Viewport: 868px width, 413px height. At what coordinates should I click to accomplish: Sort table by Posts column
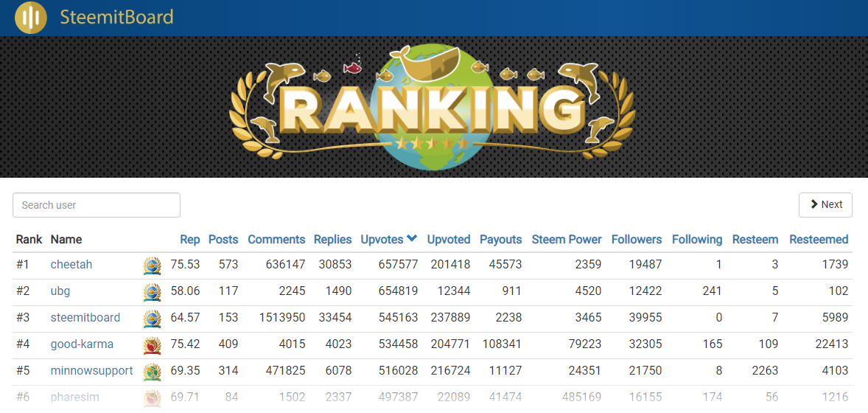[223, 240]
